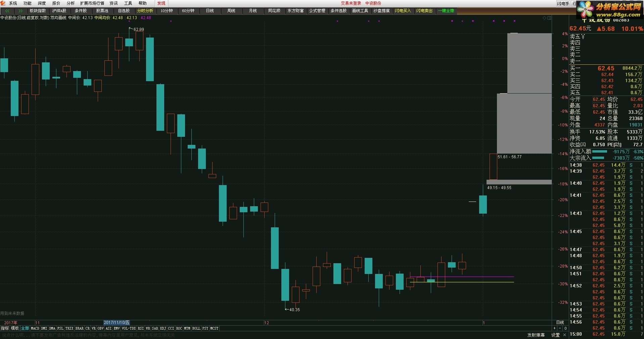
Task: Select the BOLL indicator tab
Action: (x=196, y=328)
